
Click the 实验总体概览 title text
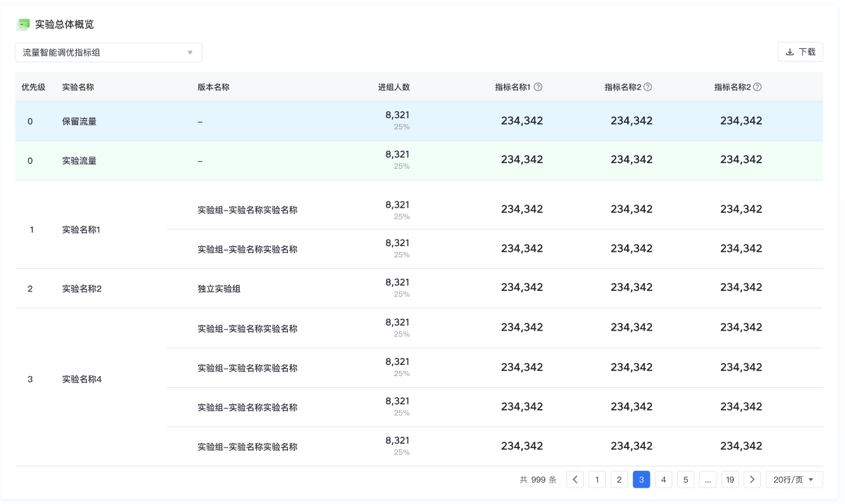click(64, 24)
